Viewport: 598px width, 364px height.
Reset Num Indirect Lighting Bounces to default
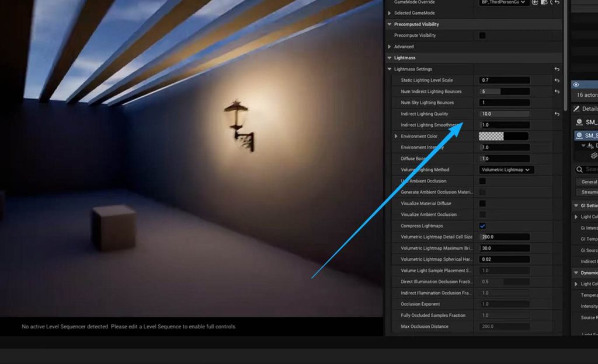(x=557, y=92)
